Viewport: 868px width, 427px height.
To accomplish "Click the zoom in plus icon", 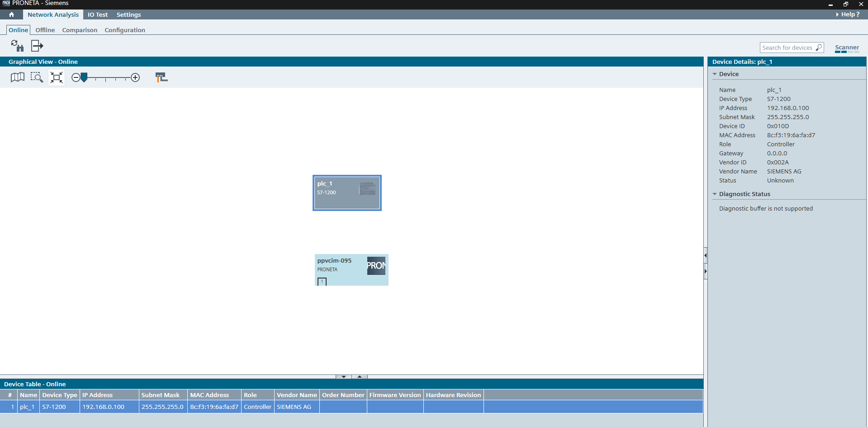I will coord(135,77).
